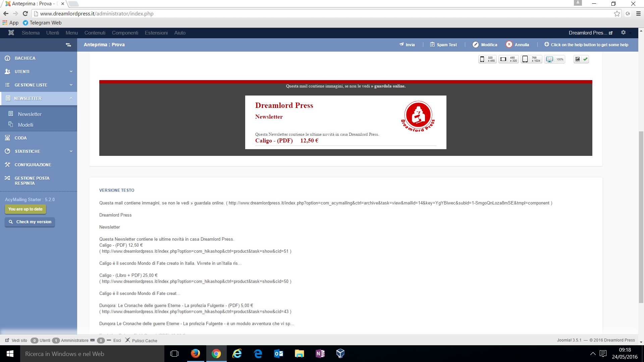The width and height of the screenshot is (644, 362).
Task: Select 480 x 320 landscape preview size
Action: [508, 59]
